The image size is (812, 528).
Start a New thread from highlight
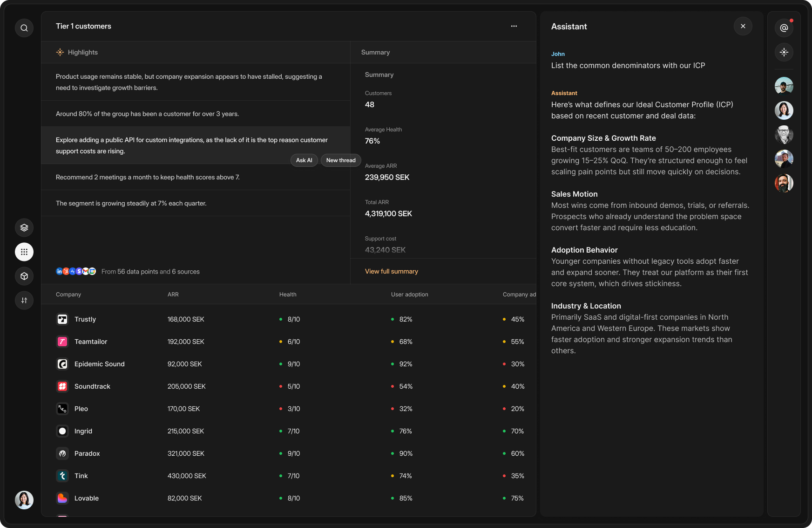(341, 160)
